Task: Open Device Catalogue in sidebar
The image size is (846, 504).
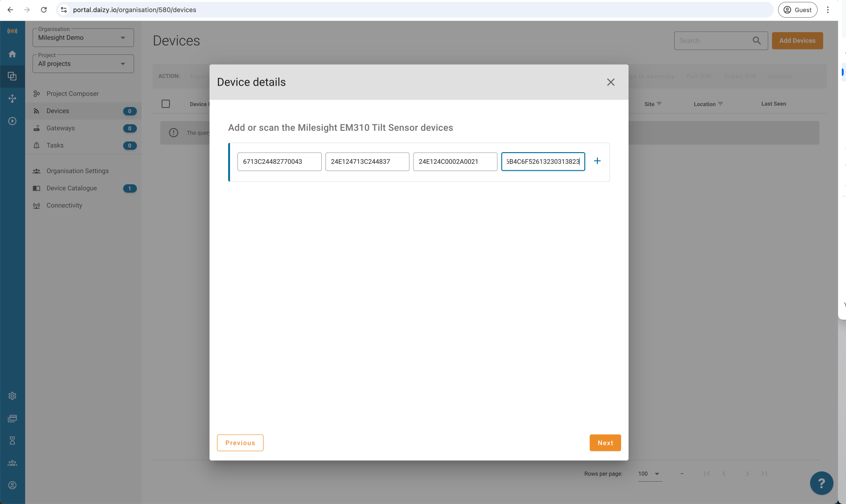Action: click(x=83, y=188)
